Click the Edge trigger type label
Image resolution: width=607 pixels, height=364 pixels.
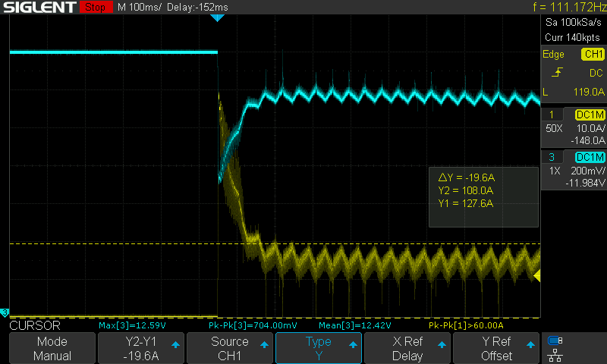553,54
